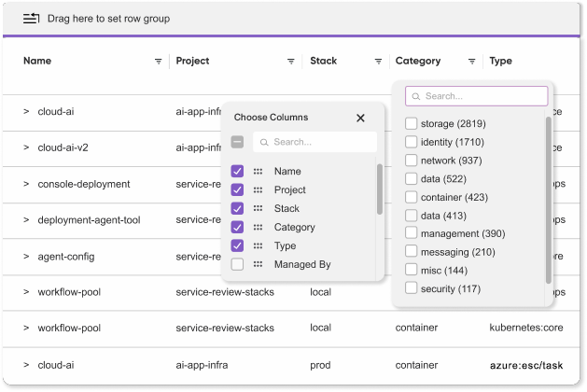This screenshot has height=392, width=587.
Task: Click drag handle icon beside Type column
Action: click(258, 245)
